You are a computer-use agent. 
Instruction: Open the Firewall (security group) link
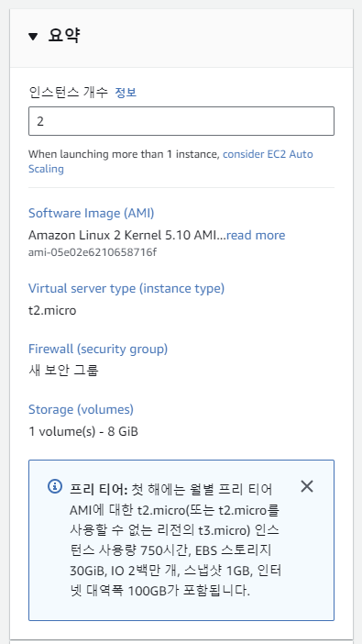pyautogui.click(x=98, y=350)
